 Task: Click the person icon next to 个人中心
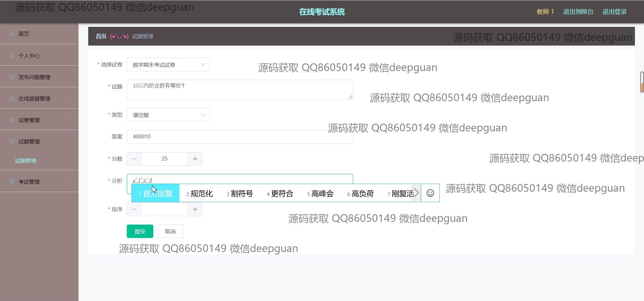12,55
